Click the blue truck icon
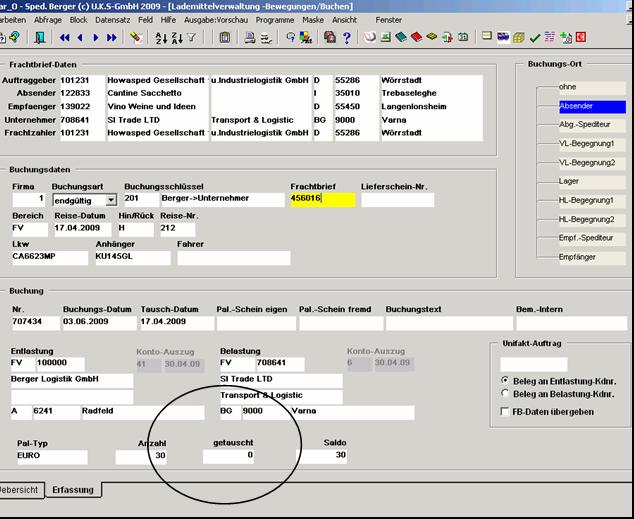This screenshot has width=634, height=519. coord(503,37)
